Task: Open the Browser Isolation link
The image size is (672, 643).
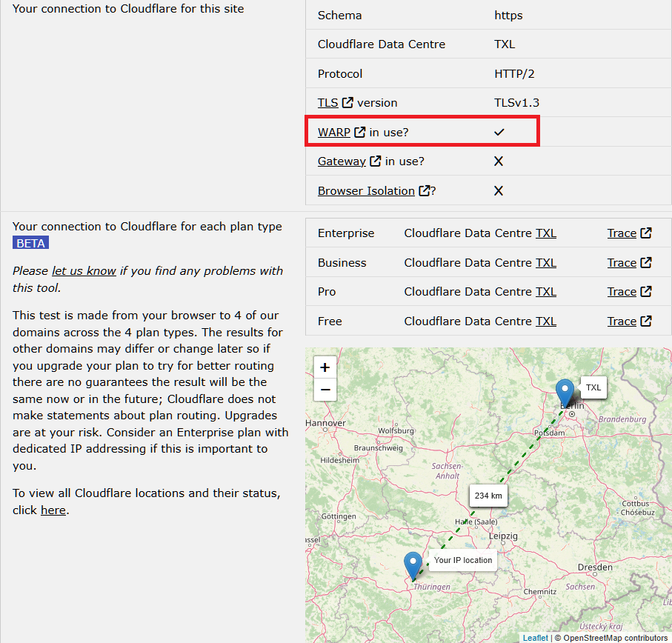Action: click(366, 191)
